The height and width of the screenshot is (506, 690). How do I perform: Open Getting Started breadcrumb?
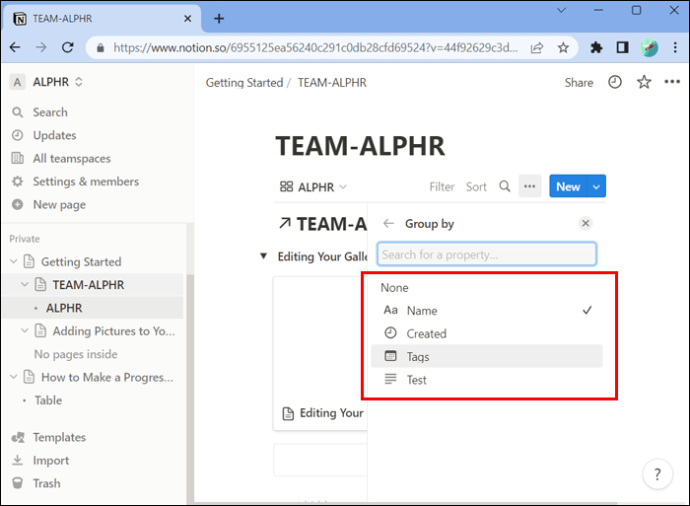pyautogui.click(x=244, y=83)
